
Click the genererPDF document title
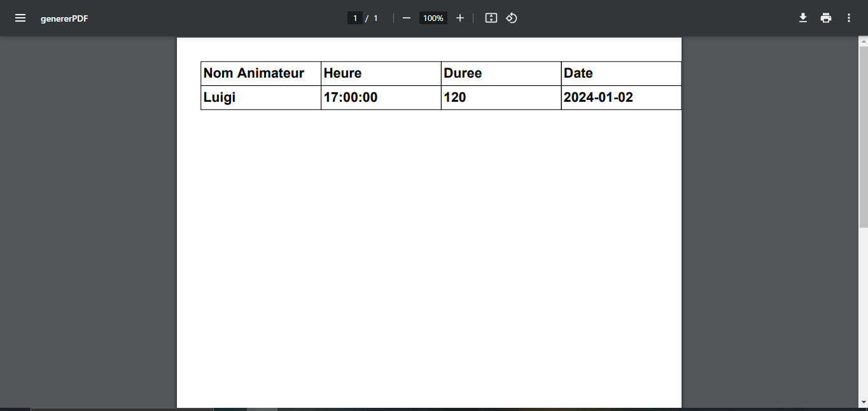click(64, 18)
